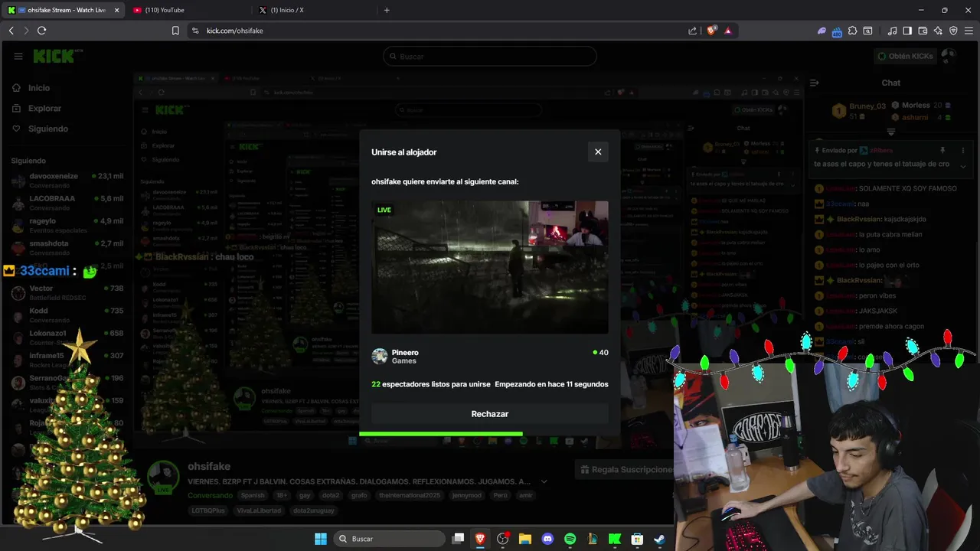
Task: Open the Brave Rewards triangle icon
Action: (727, 31)
